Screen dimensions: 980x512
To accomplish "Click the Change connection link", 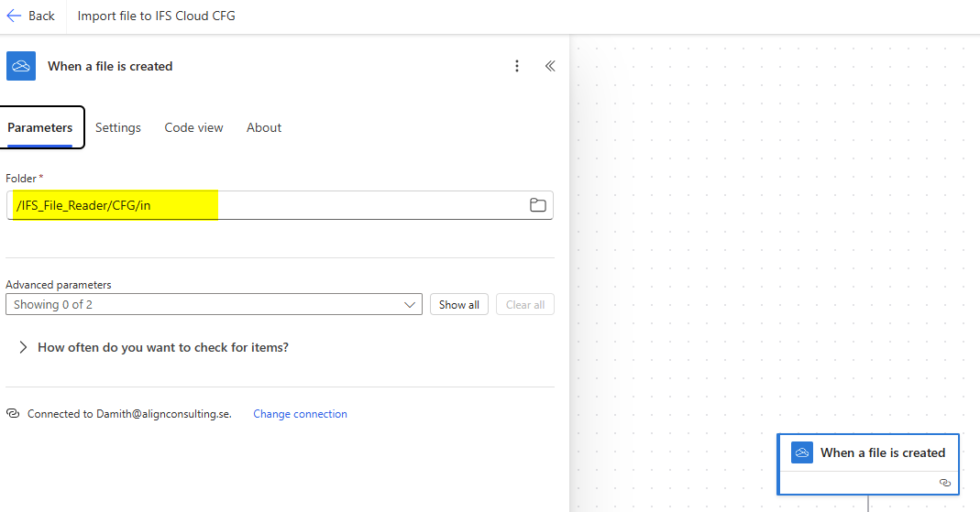I will (x=300, y=414).
